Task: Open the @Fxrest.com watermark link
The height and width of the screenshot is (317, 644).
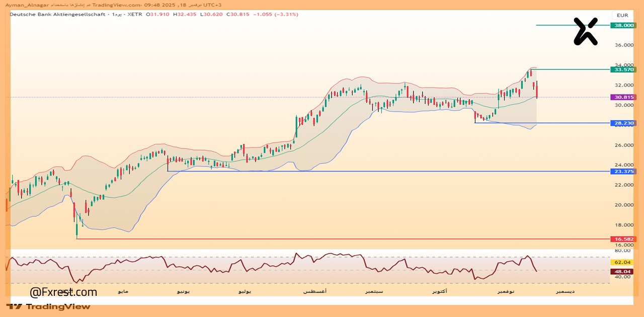Action: click(x=63, y=292)
